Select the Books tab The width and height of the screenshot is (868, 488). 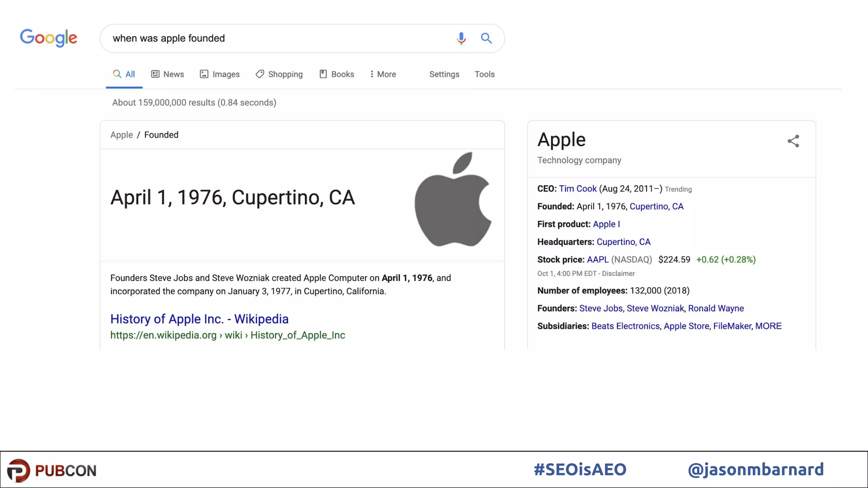(337, 74)
